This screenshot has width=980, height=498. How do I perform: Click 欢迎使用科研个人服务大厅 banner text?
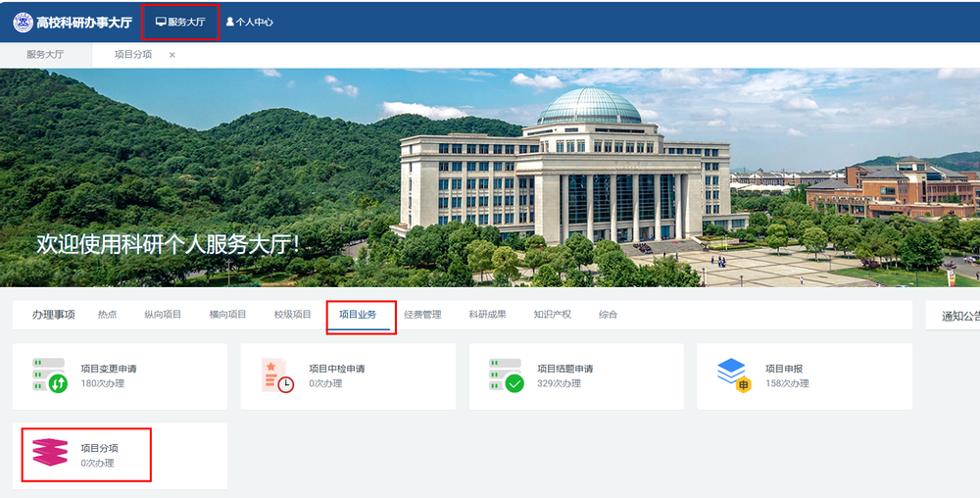(168, 244)
